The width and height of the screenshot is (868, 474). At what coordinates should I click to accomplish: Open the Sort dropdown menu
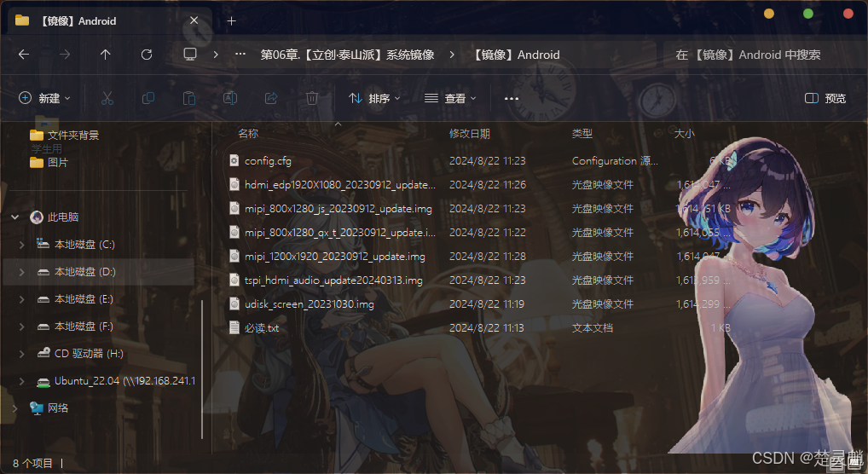[x=375, y=99]
